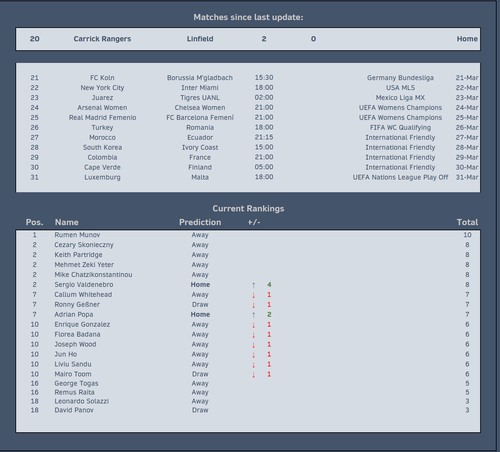Click the red down arrow for Callum Whitehead

pyautogui.click(x=254, y=295)
